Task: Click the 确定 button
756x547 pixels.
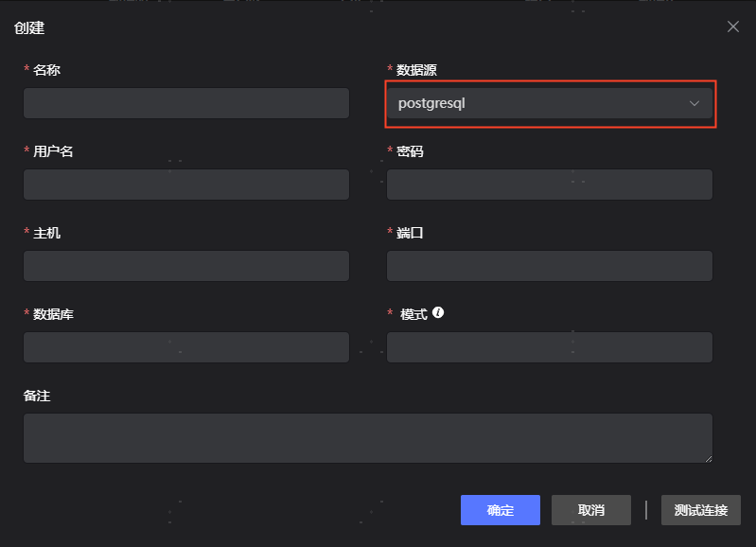Action: coord(500,510)
